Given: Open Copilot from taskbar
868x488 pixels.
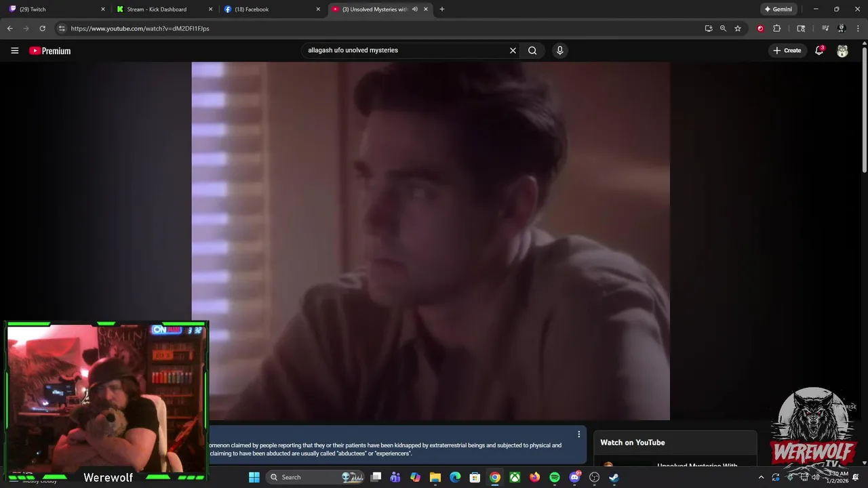Looking at the screenshot, I should (x=415, y=477).
